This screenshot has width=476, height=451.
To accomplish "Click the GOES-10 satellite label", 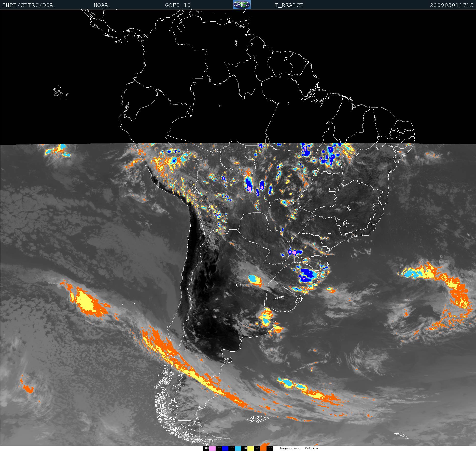I will (x=178, y=5).
